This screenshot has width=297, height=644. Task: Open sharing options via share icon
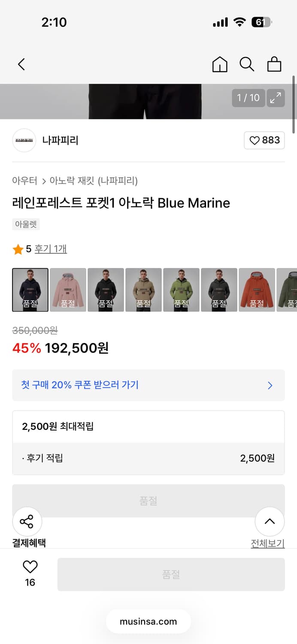27,521
